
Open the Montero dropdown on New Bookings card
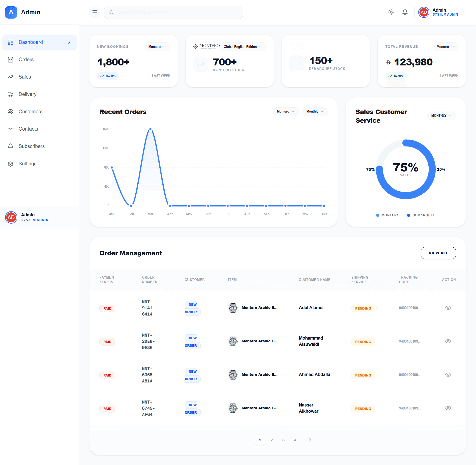point(157,47)
